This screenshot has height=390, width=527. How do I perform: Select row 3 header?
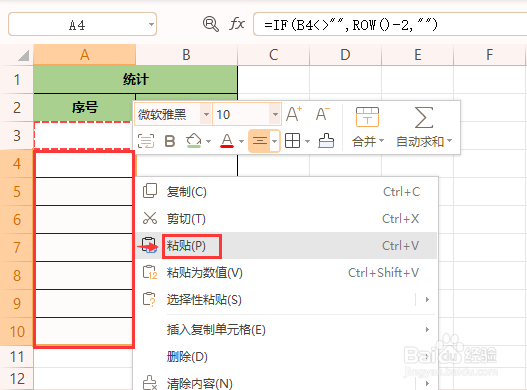[17, 135]
